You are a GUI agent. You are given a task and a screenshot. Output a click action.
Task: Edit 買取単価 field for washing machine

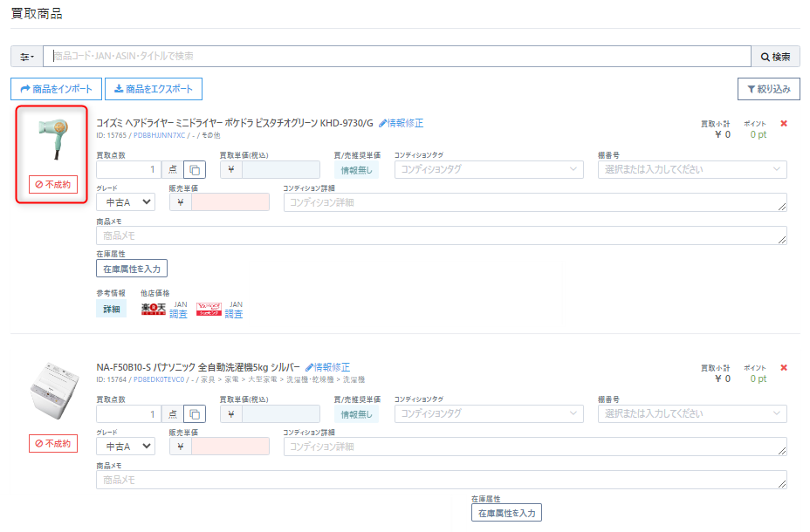coord(281,414)
